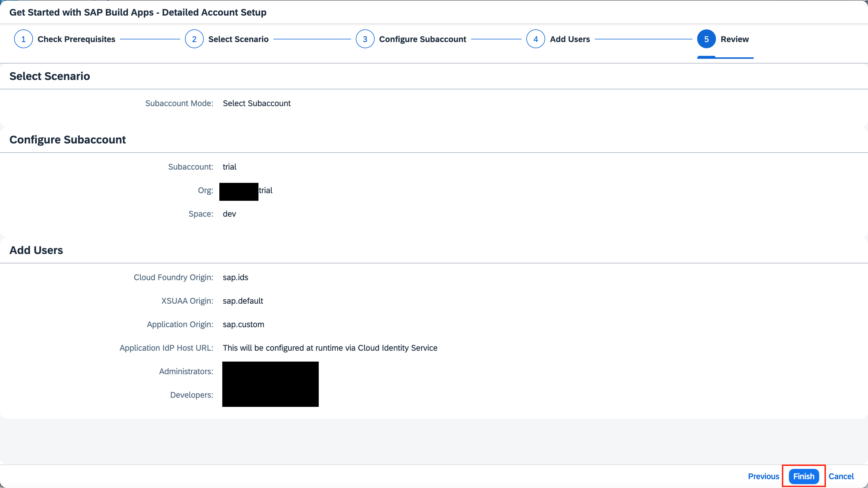This screenshot has width=868, height=488.
Task: Click the step 4 circle icon
Action: tap(535, 39)
